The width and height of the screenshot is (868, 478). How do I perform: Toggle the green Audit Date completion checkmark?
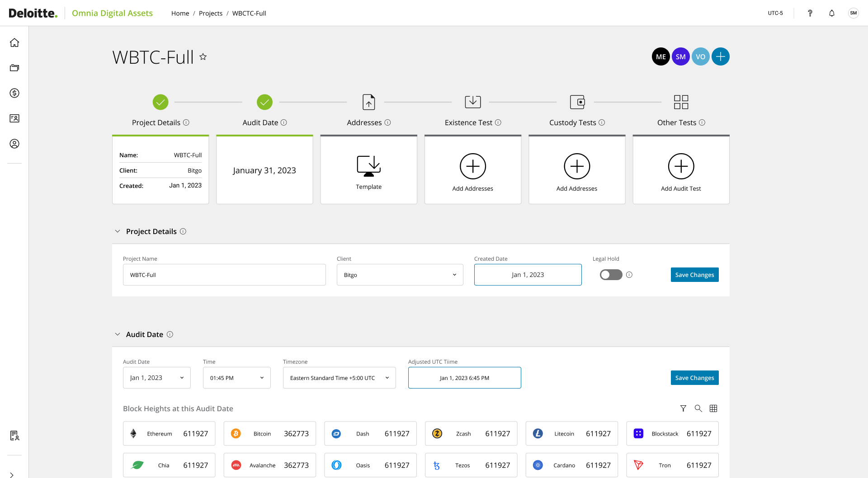tap(264, 102)
